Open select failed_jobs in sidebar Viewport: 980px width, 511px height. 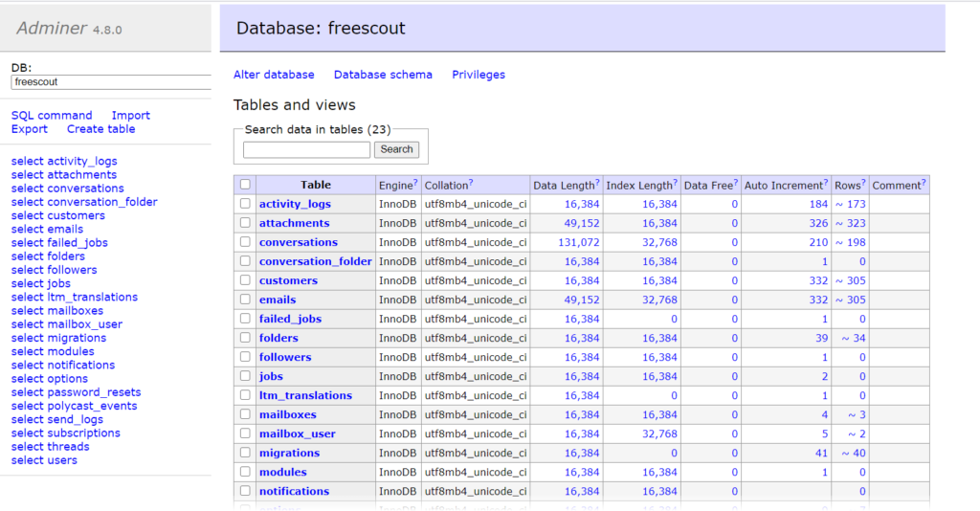pos(59,243)
